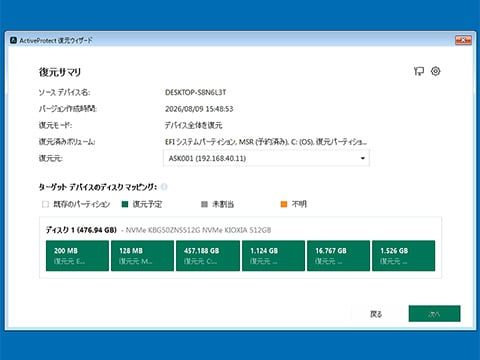Click the ソース デバイス名 label
480x360 pixels.
pos(64,92)
